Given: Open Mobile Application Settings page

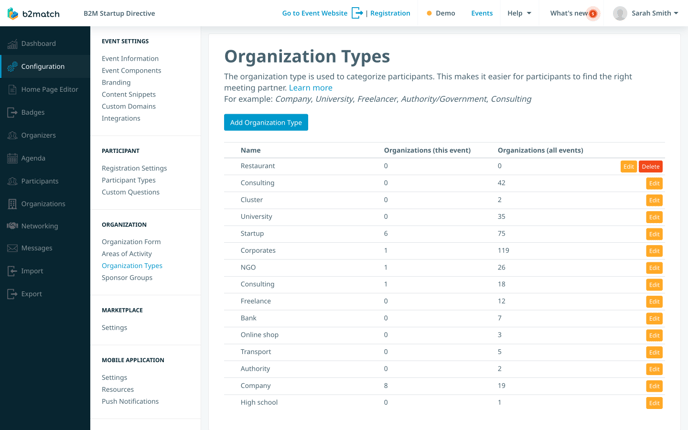Looking at the screenshot, I should (114, 378).
